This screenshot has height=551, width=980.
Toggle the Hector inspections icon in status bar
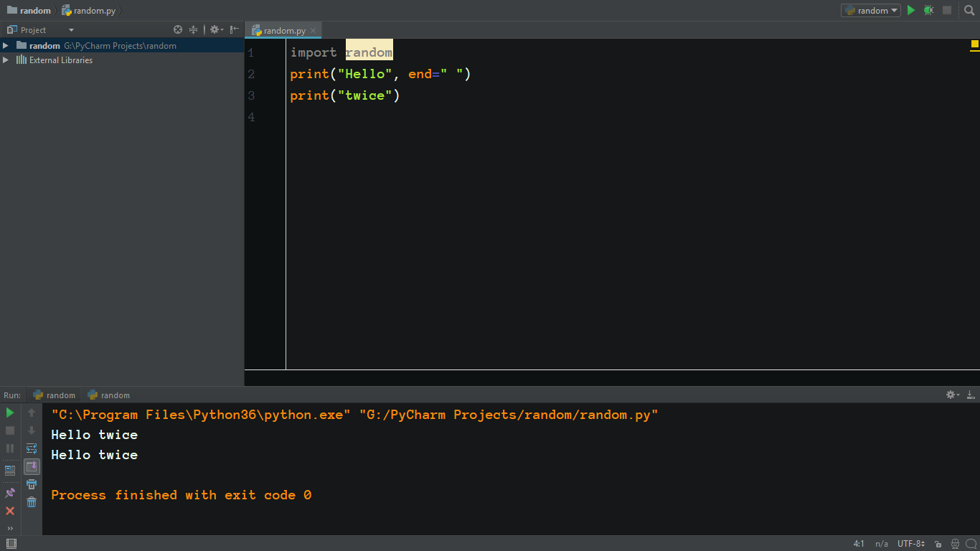pos(955,544)
